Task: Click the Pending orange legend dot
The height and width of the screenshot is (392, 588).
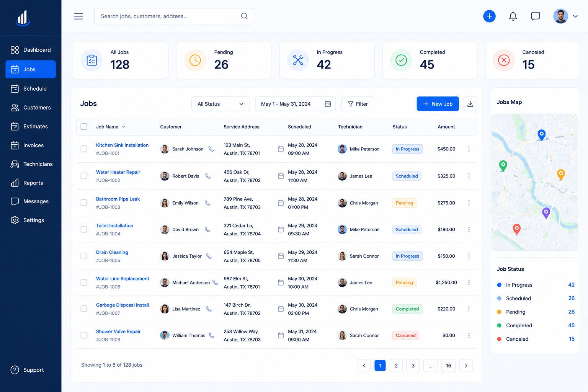Action: [499, 312]
